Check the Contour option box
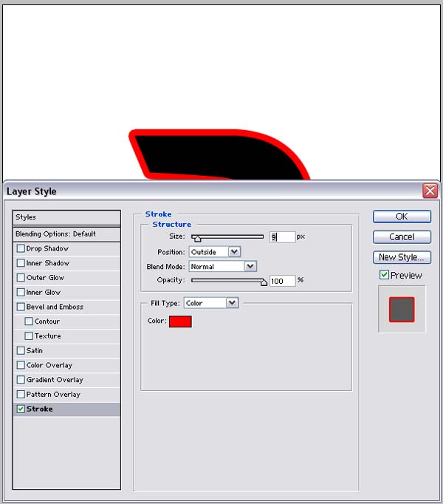The height and width of the screenshot is (504, 443). point(29,321)
